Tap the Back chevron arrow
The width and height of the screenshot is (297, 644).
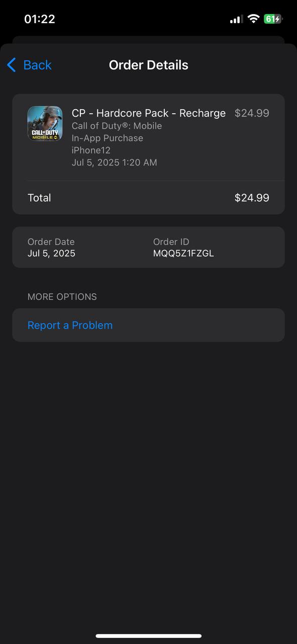12,65
